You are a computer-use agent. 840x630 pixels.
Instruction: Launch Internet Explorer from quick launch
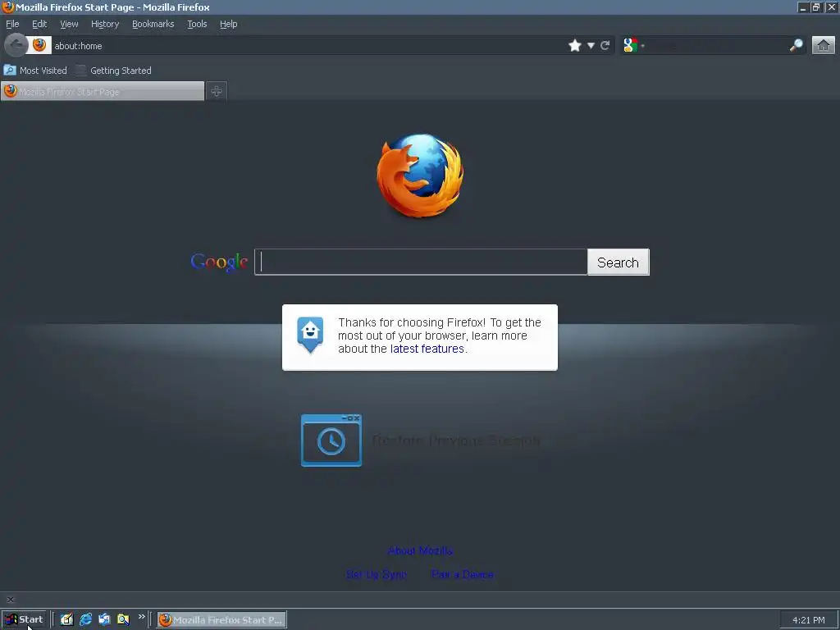point(85,619)
